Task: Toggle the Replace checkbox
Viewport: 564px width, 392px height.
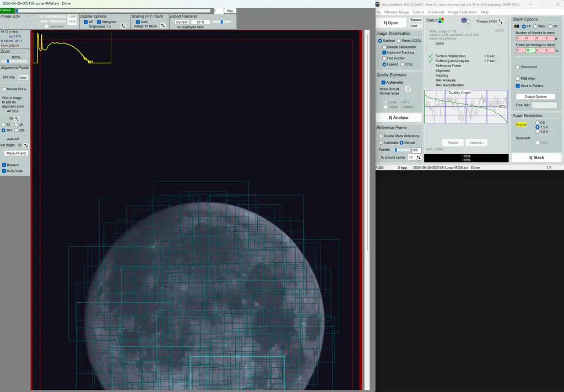Action: pos(4,165)
